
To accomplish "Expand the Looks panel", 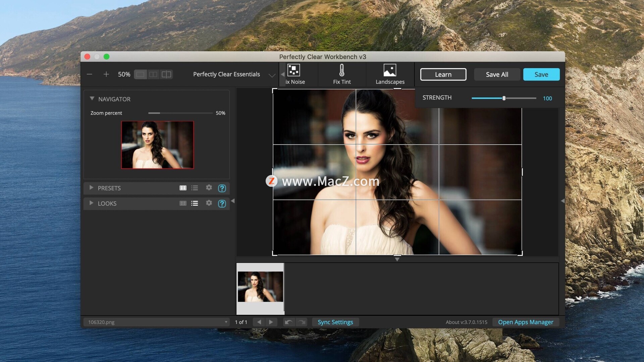I will coord(91,203).
